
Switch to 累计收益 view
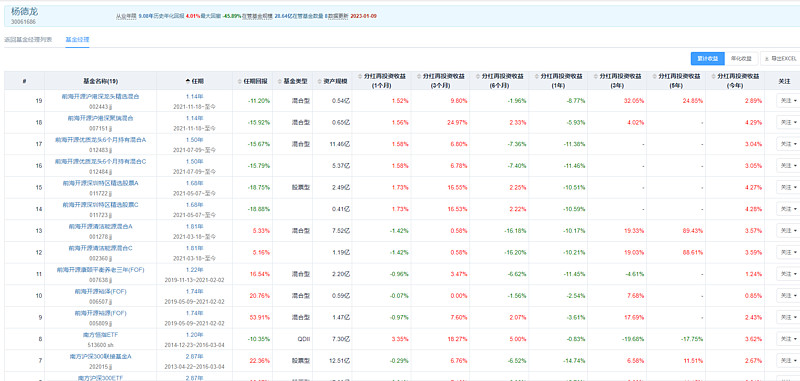pos(708,59)
